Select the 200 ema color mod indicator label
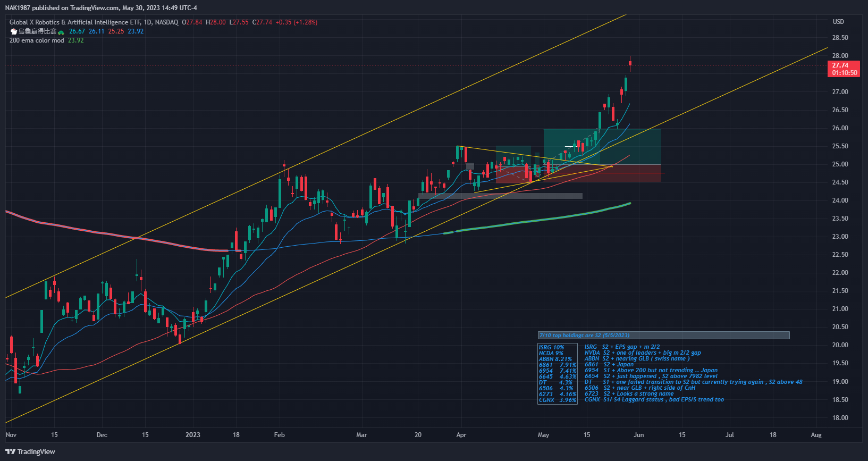This screenshot has width=868, height=461. pyautogui.click(x=37, y=40)
